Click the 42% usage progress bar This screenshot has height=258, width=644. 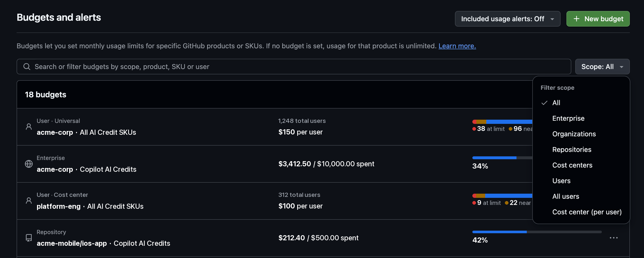tap(537, 232)
